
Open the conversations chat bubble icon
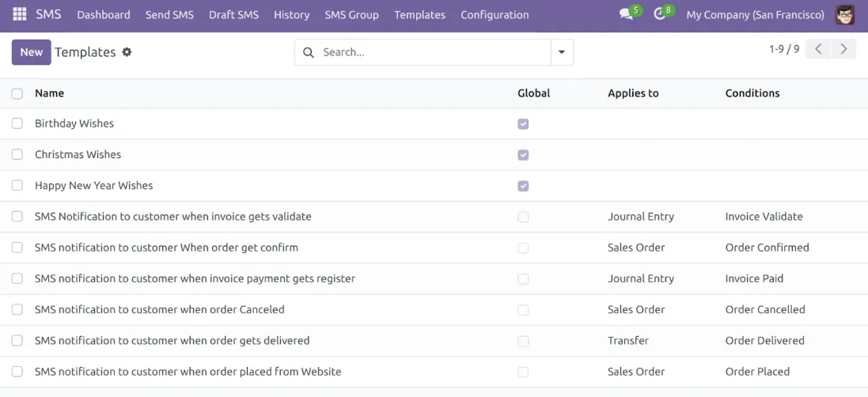(626, 14)
